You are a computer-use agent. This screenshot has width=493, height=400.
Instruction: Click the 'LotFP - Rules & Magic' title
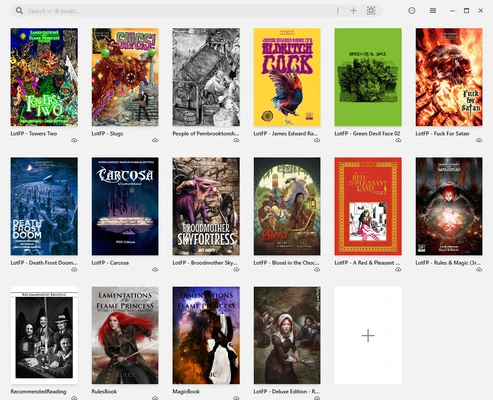tap(448, 263)
